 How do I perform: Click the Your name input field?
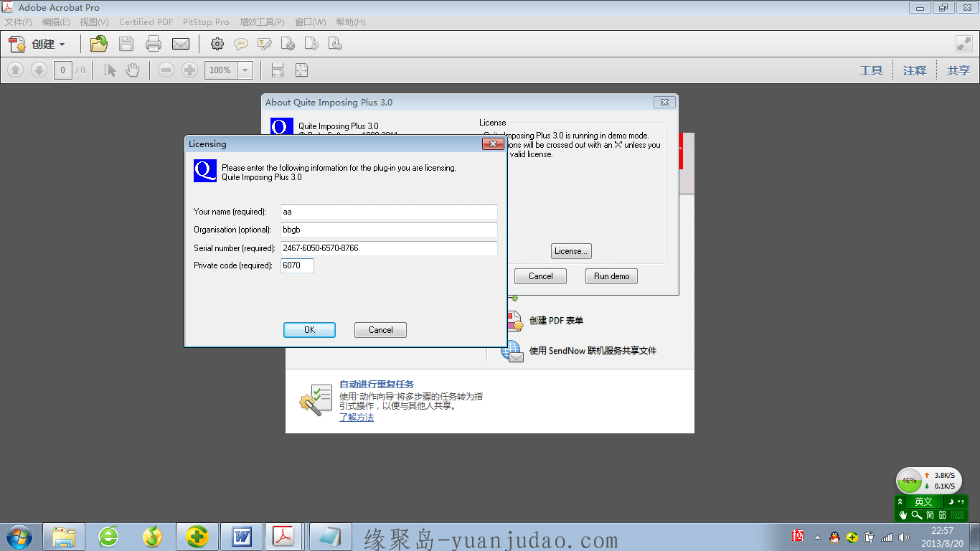(x=389, y=212)
